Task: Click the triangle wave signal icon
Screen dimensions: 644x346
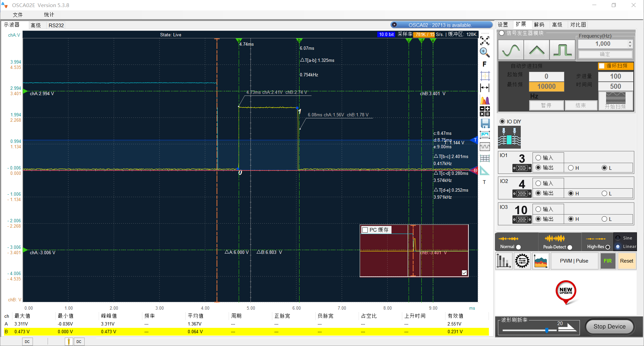Action: (x=537, y=50)
